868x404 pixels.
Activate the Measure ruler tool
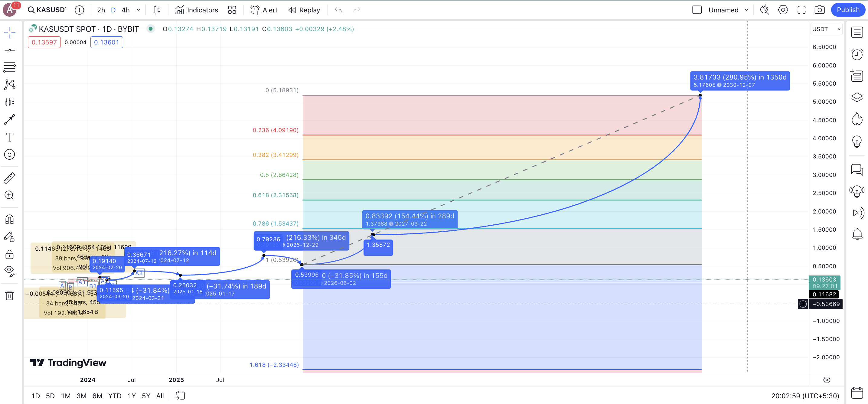coord(9,178)
